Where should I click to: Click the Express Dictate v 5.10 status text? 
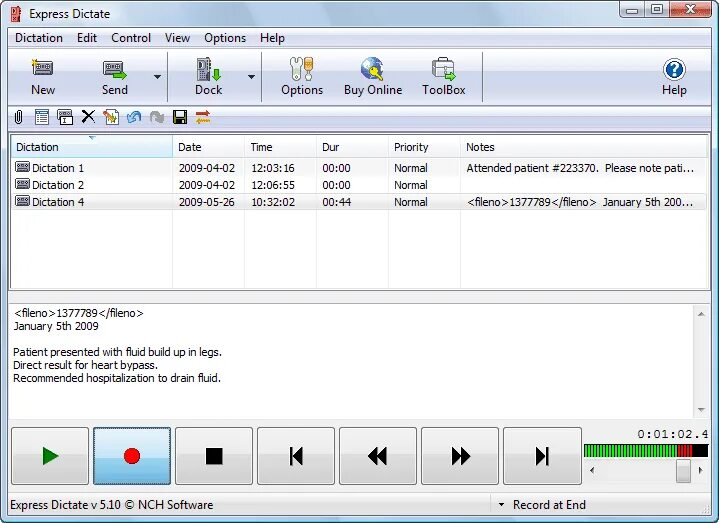(x=111, y=505)
